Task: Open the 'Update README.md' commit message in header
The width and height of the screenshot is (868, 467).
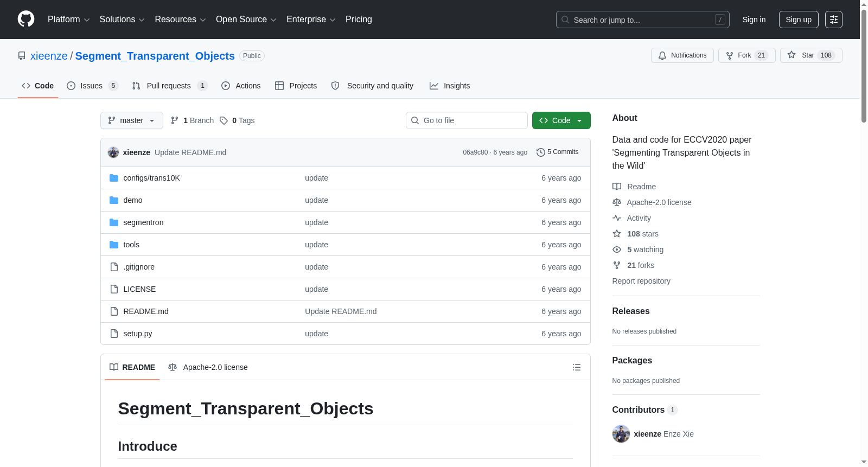Action: click(x=190, y=152)
